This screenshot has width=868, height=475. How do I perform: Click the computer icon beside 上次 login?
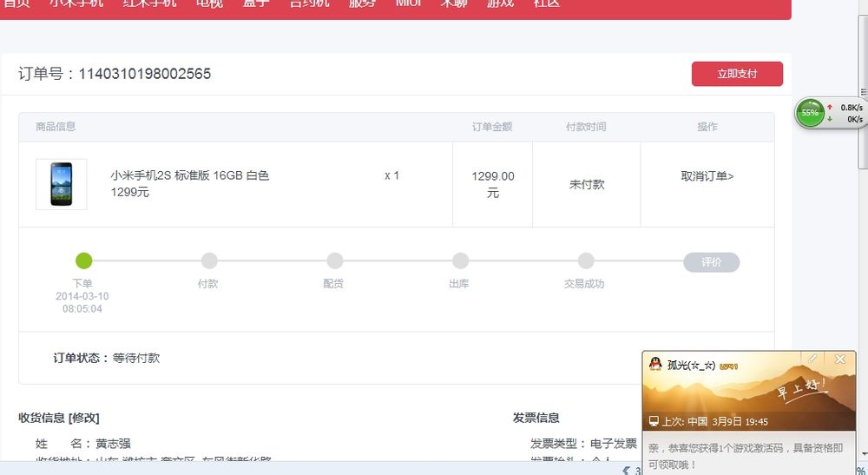[654, 421]
